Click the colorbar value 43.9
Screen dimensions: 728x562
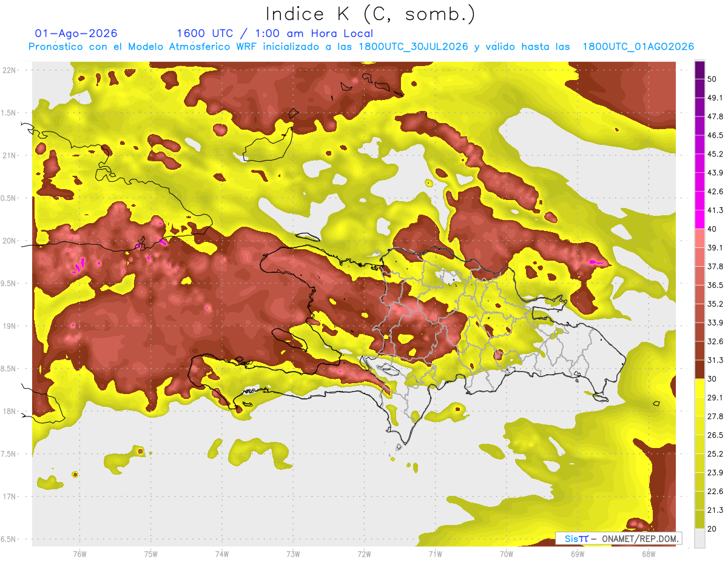(715, 173)
